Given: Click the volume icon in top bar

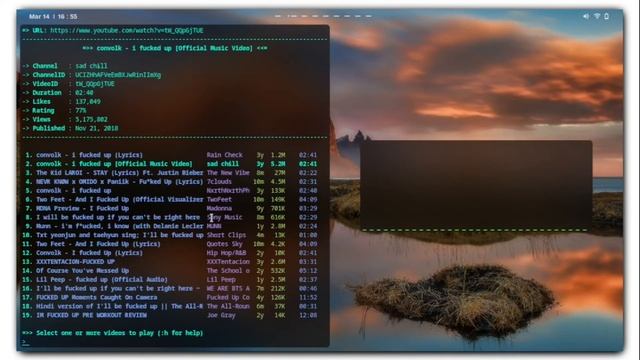Looking at the screenshot, I should [586, 16].
